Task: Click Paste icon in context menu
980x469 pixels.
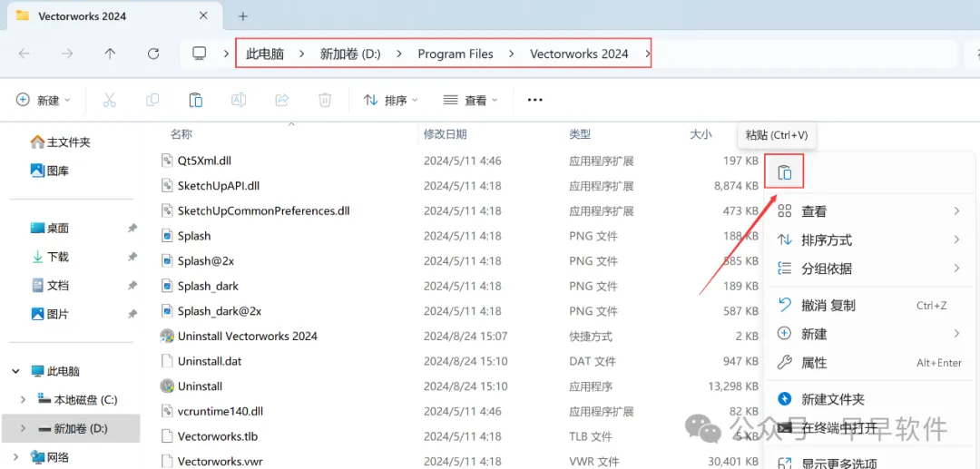Action: [x=784, y=172]
